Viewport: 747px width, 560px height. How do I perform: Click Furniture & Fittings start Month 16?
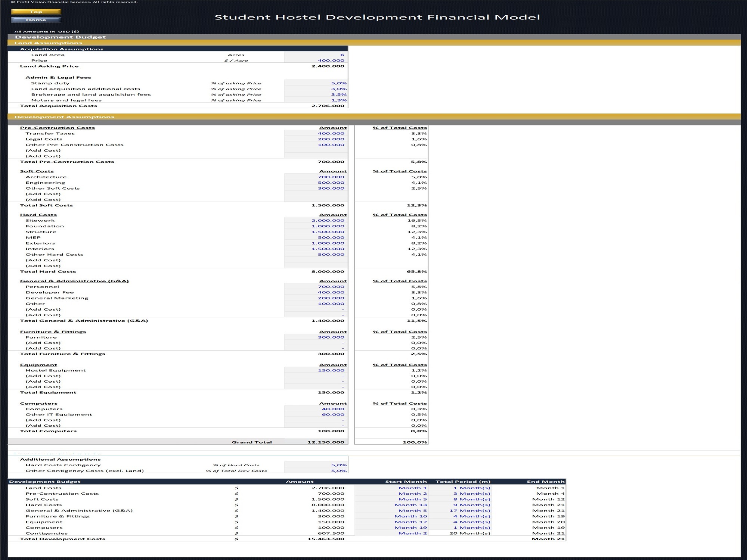(x=391, y=516)
